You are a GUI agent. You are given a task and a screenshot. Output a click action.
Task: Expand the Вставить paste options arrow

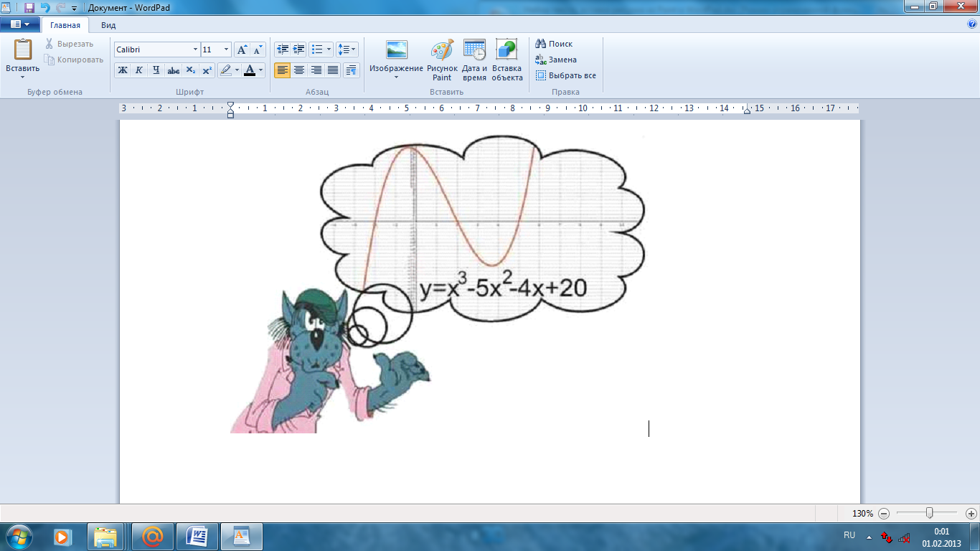(x=23, y=77)
